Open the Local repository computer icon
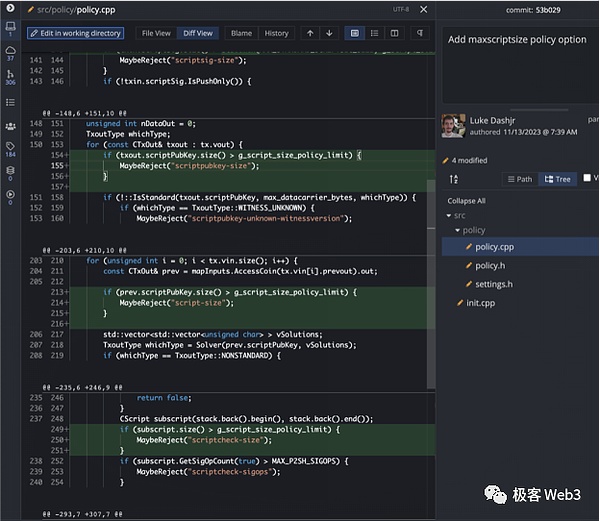 click(x=10, y=26)
